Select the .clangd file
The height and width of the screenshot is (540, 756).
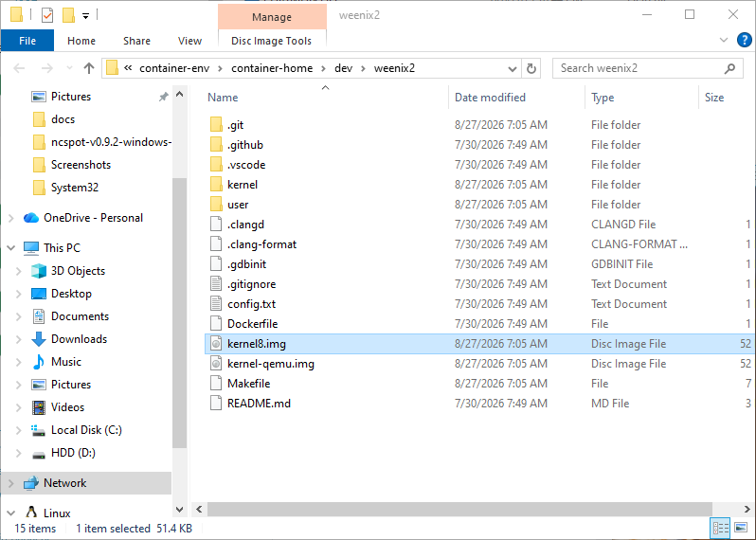pyautogui.click(x=246, y=225)
